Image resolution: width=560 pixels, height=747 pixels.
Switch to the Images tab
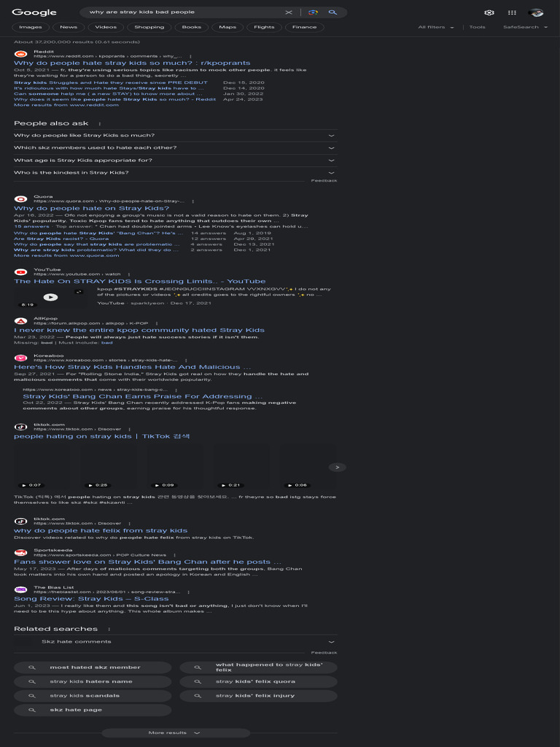point(31,27)
